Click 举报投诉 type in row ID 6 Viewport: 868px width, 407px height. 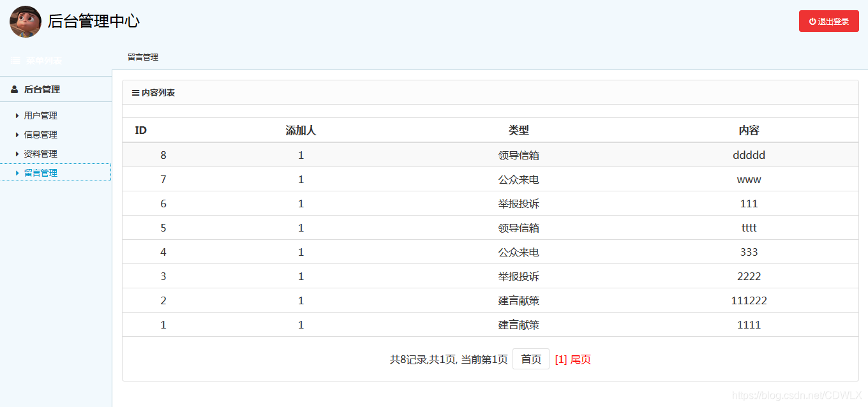(x=519, y=204)
